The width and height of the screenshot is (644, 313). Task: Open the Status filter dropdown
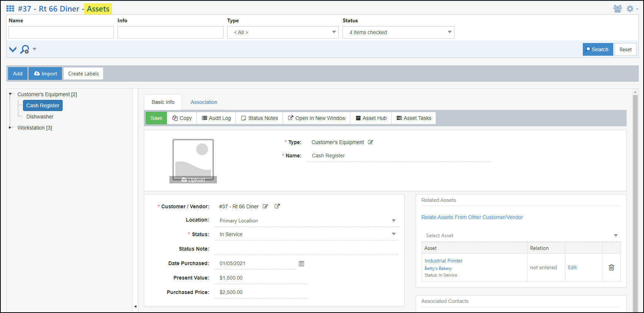pos(399,32)
